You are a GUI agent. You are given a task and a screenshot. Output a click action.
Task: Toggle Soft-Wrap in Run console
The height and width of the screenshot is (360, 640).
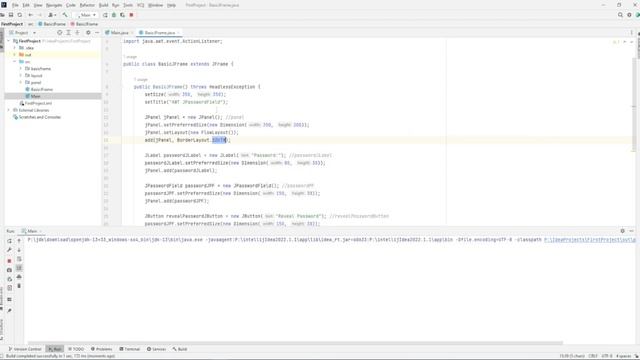click(19, 259)
